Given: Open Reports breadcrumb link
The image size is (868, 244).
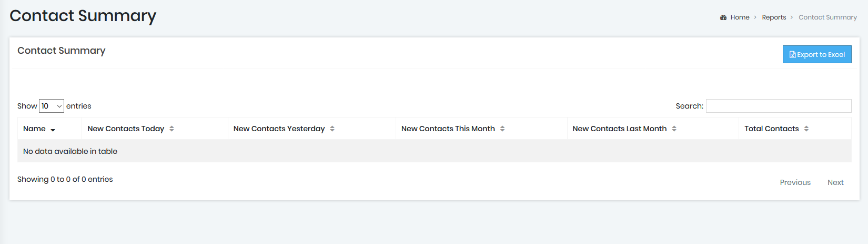Looking at the screenshot, I should click(x=774, y=17).
